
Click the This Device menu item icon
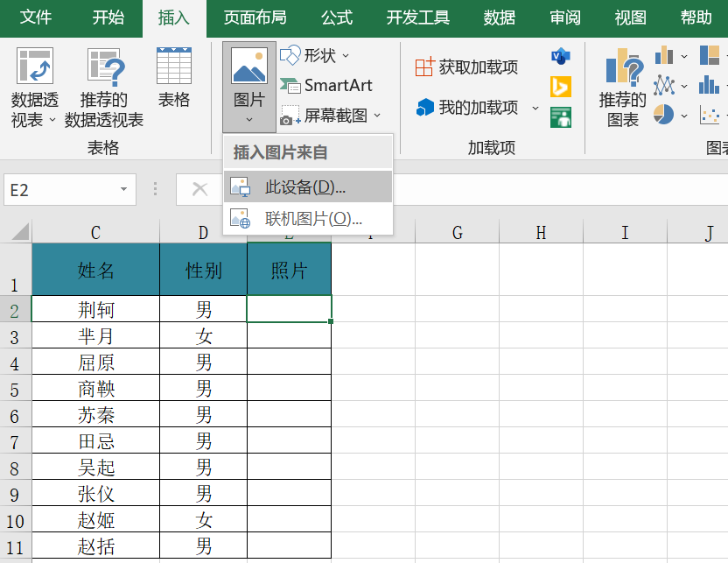coord(241,186)
